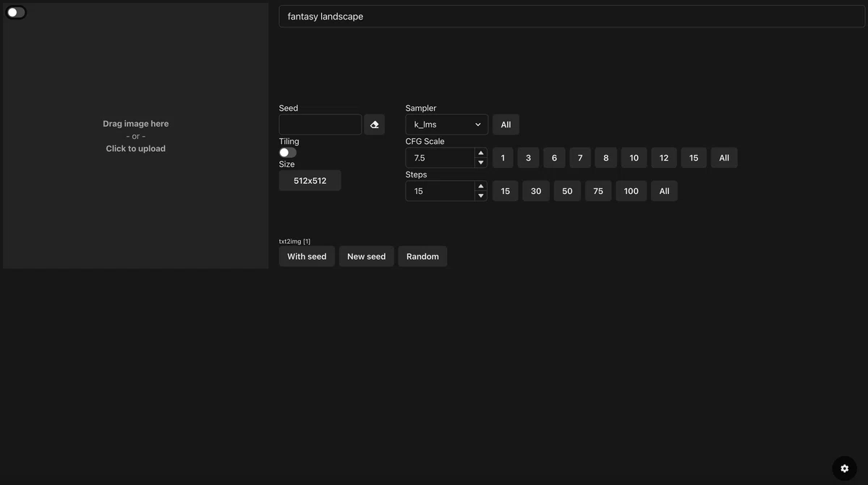
Task: Click the image upload drop zone
Action: 136,136
